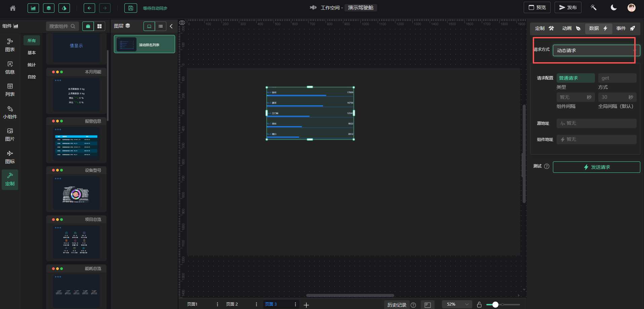644x309 pixels.
Task: Open the 52% zoom level dropdown
Action: [x=457, y=304]
